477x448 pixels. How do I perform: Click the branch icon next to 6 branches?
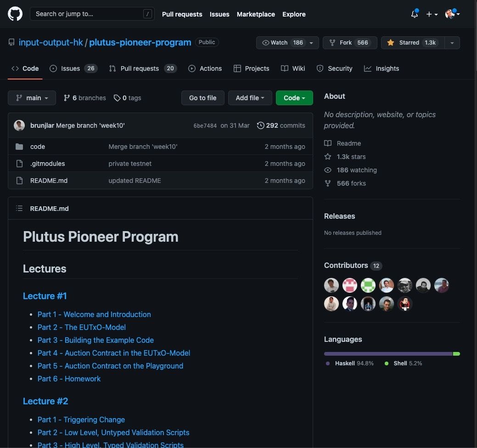[x=67, y=98]
